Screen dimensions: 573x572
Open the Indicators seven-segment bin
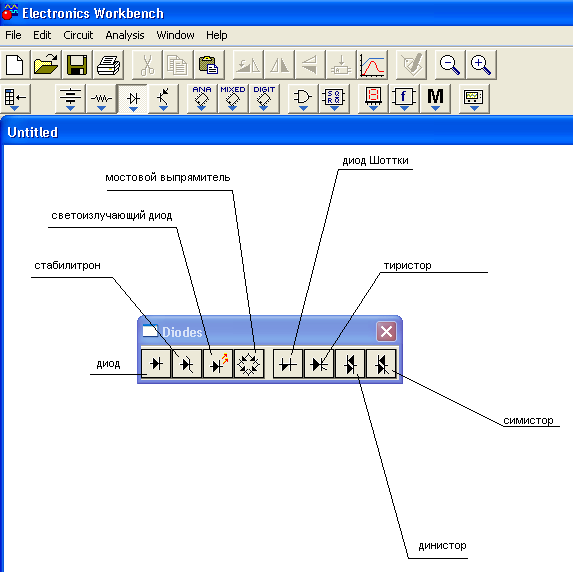[x=373, y=99]
